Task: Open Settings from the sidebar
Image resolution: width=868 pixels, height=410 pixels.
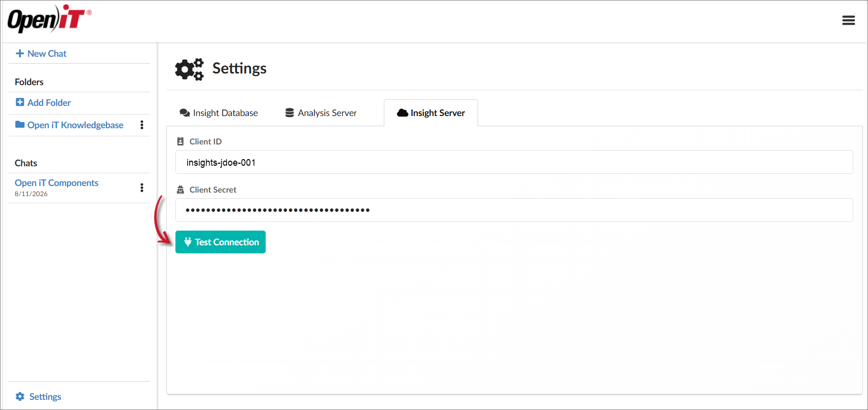Action: 39,396
